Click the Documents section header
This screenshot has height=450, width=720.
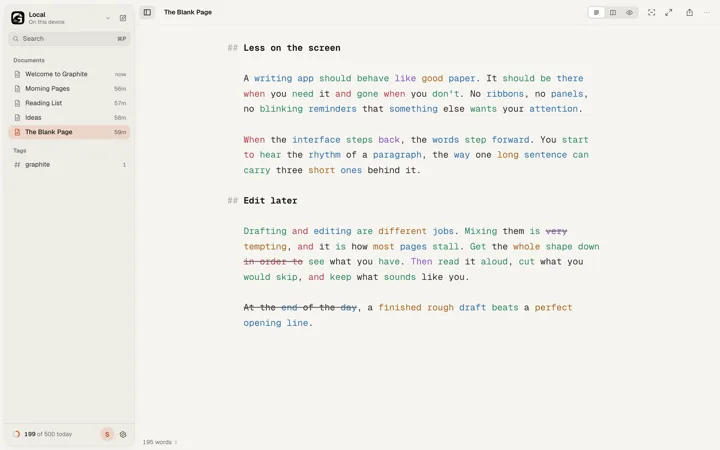click(x=29, y=60)
